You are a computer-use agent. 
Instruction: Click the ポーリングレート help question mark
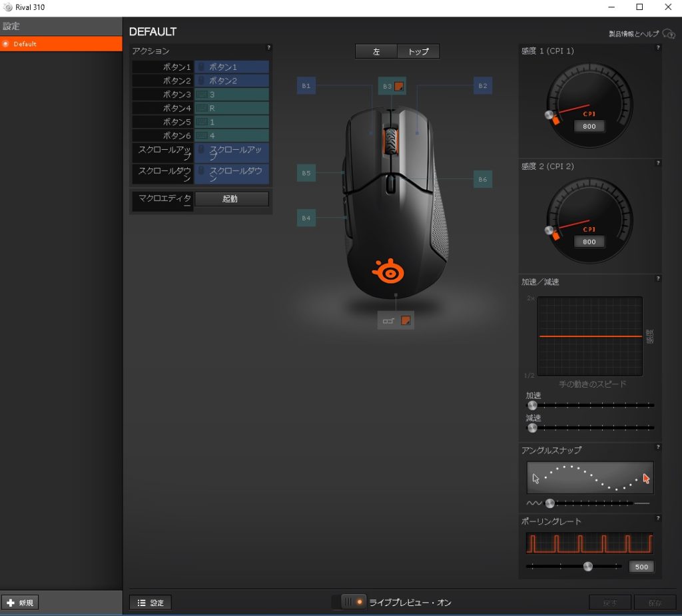coord(658,518)
